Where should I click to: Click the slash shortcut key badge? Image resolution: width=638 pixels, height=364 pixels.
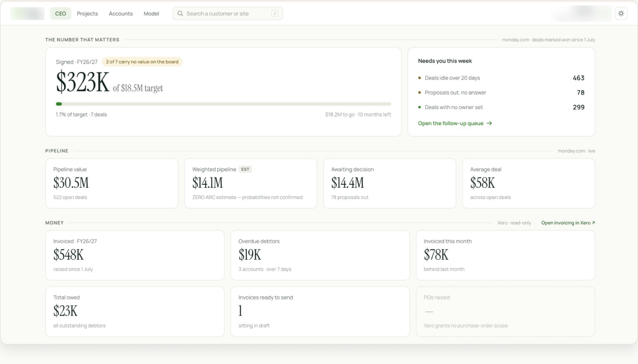tap(275, 13)
